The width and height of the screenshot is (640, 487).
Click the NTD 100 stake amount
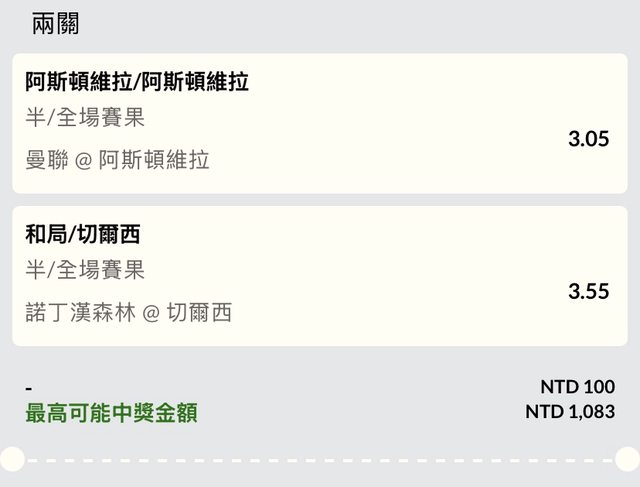[577, 386]
